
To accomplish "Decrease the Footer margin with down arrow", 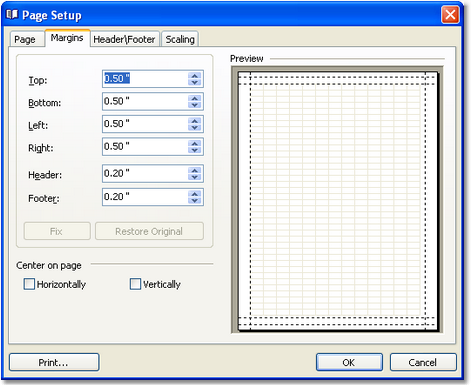I will point(195,200).
